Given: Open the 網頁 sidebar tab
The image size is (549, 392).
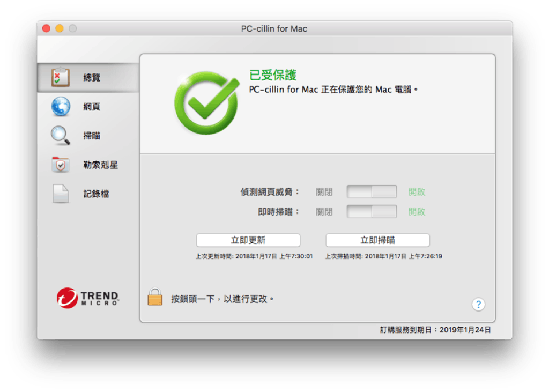Looking at the screenshot, I should pyautogui.click(x=88, y=107).
